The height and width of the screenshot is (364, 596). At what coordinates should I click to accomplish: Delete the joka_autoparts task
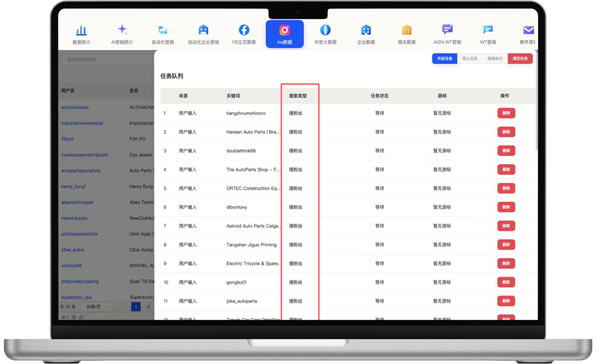click(506, 301)
